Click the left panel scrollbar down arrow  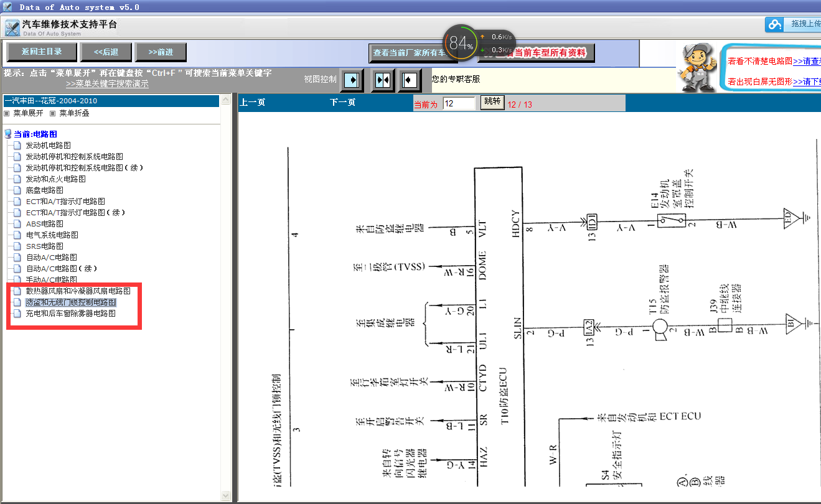(x=226, y=495)
